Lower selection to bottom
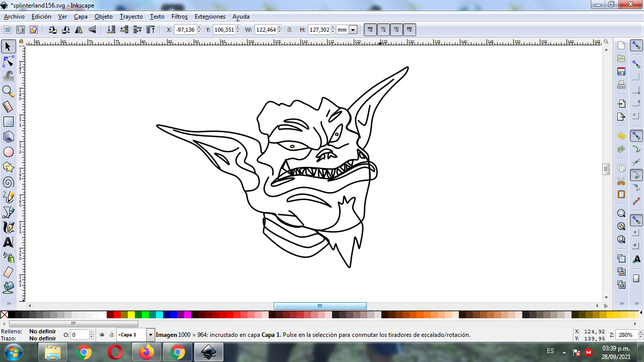This screenshot has height=362, width=644. [x=111, y=30]
